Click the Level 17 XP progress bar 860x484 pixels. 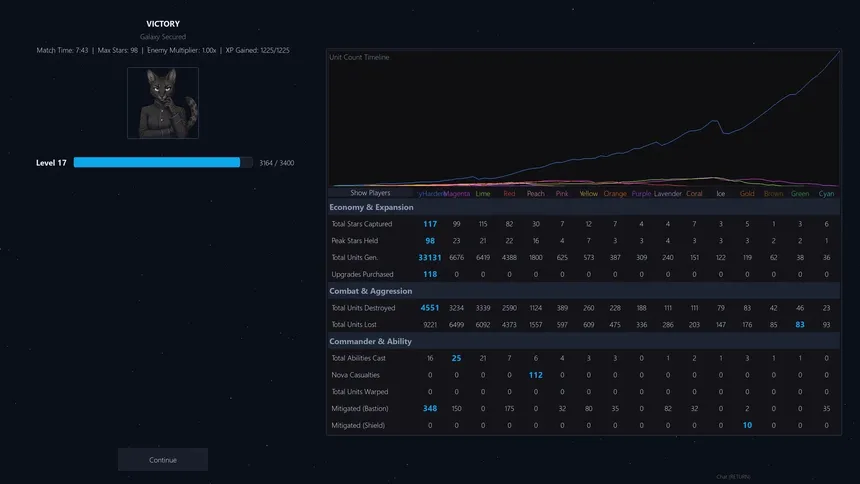click(163, 162)
